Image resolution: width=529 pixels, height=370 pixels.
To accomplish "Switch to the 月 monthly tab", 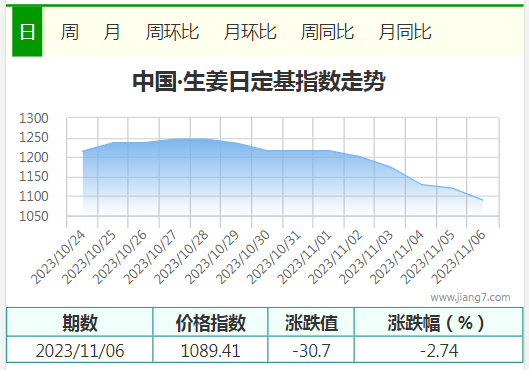I will click(112, 32).
